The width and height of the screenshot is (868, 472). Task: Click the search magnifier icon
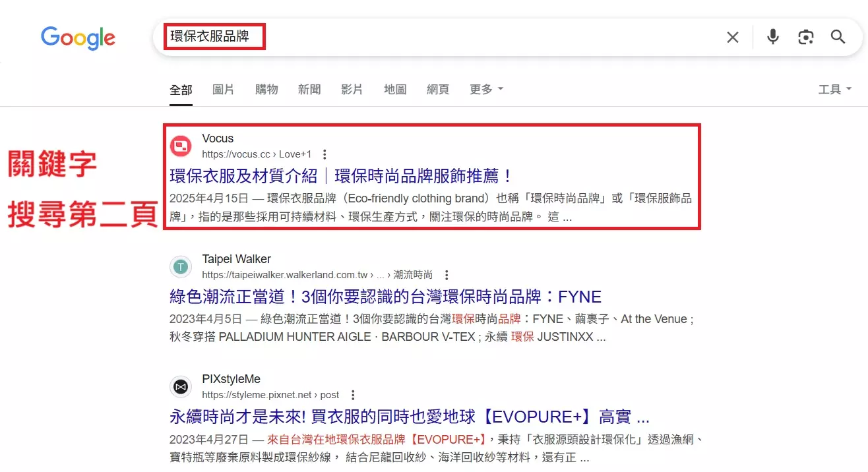(838, 37)
